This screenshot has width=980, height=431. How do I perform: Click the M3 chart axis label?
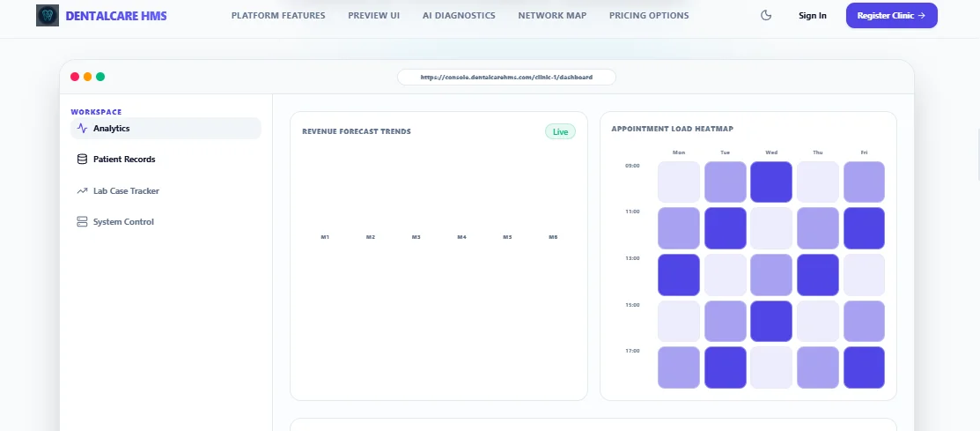coord(416,238)
